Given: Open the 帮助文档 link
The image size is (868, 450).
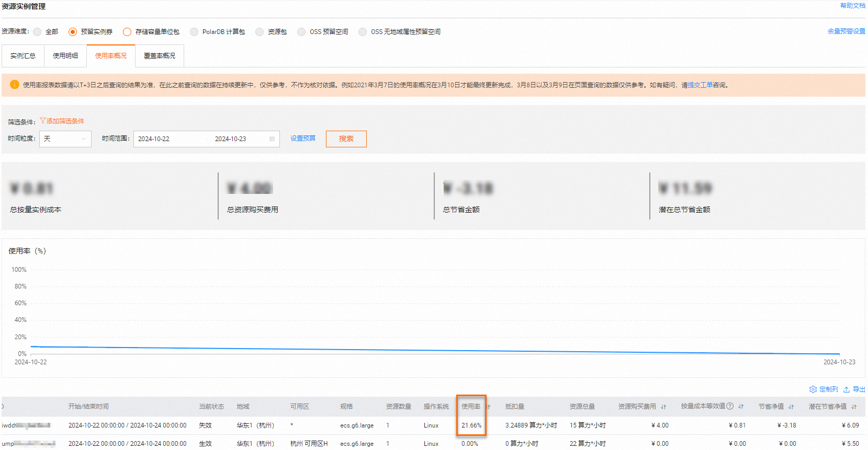Looking at the screenshot, I should [853, 6].
